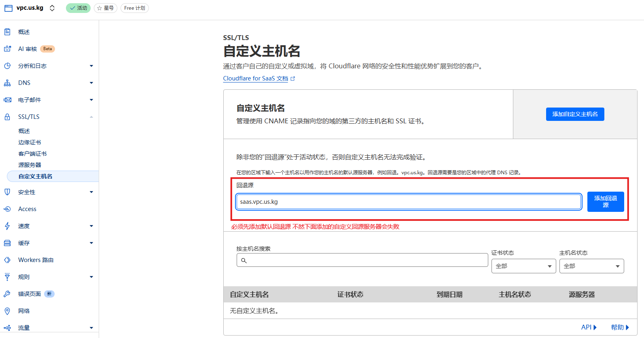Viewport: 644px width, 338px height.
Task: Open the vpc.us.kg domain switcher arrows
Action: 52,8
